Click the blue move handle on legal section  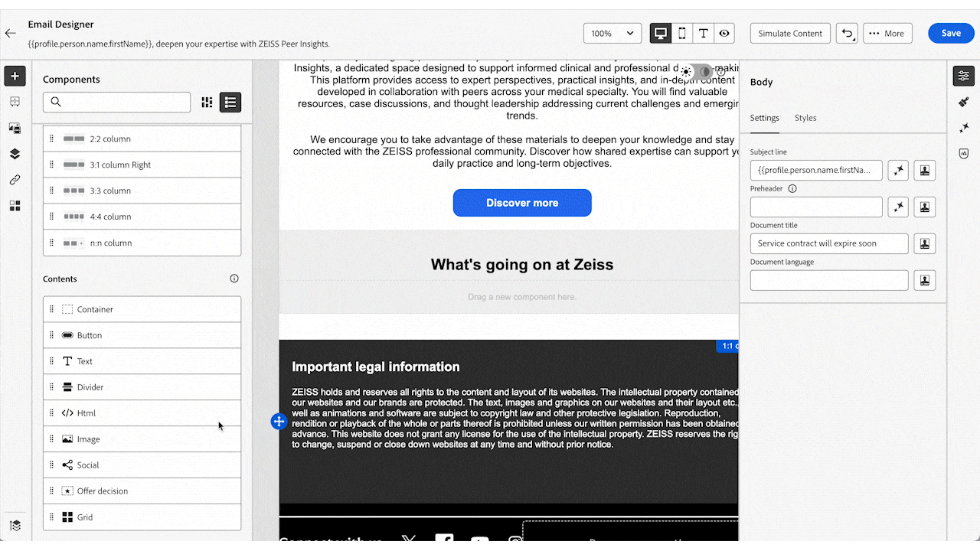tap(279, 422)
